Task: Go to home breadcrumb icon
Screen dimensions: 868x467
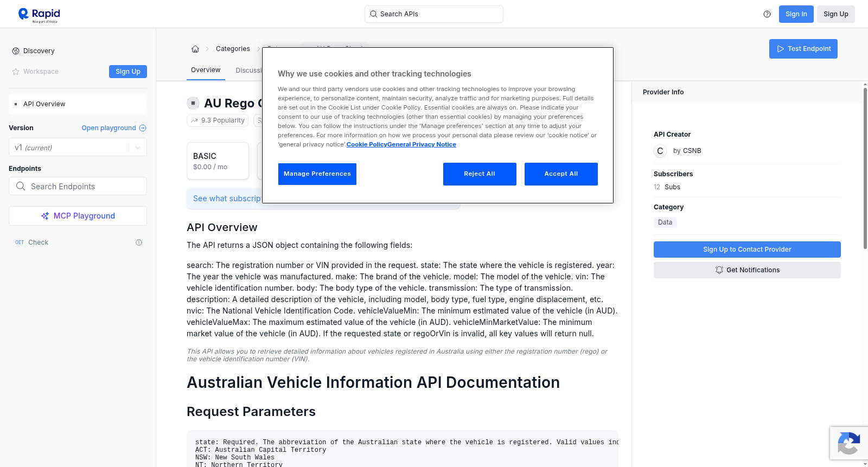Action: coord(195,49)
